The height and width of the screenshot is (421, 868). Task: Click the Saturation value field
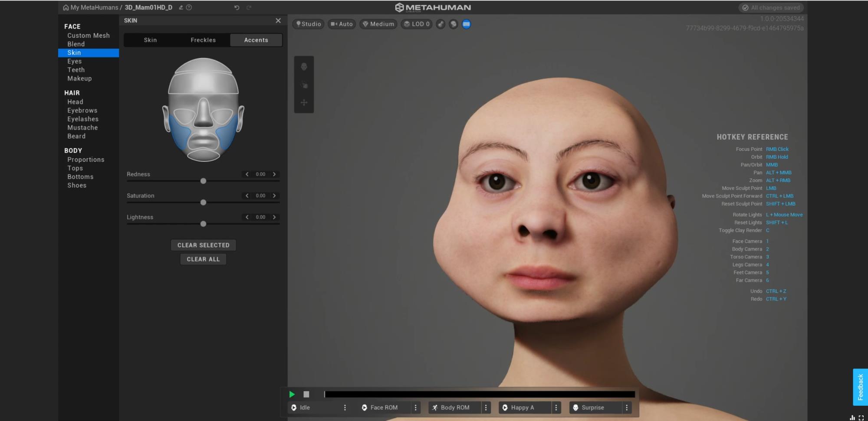260,196
